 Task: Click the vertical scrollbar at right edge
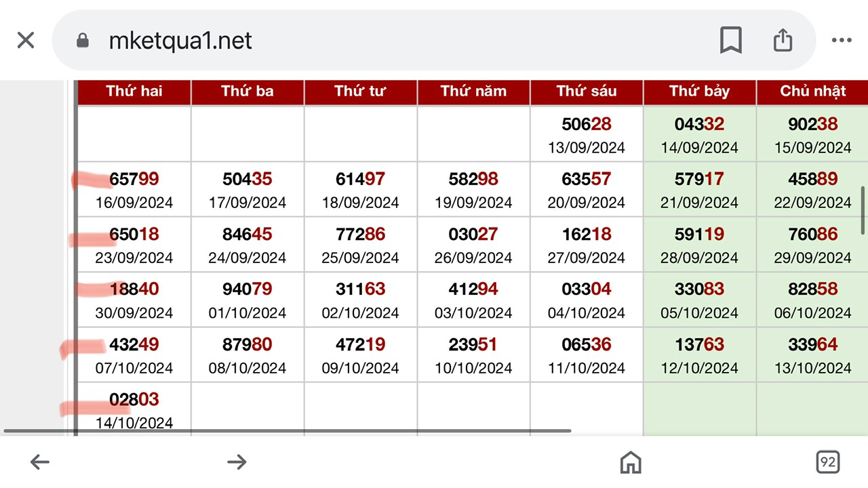[x=863, y=210]
